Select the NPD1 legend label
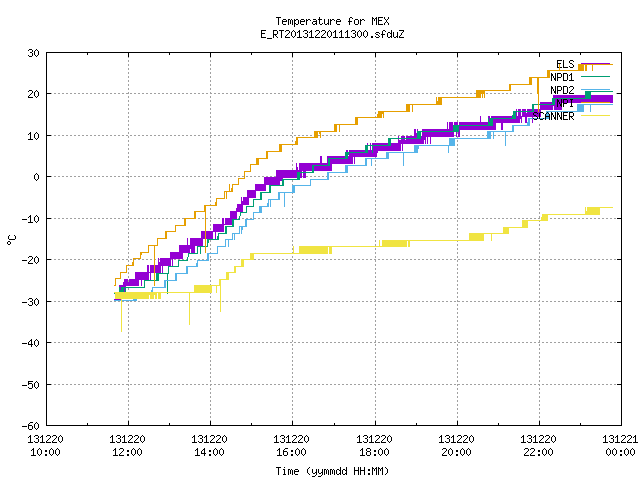This screenshot has height=480, width=640. pyautogui.click(x=562, y=77)
